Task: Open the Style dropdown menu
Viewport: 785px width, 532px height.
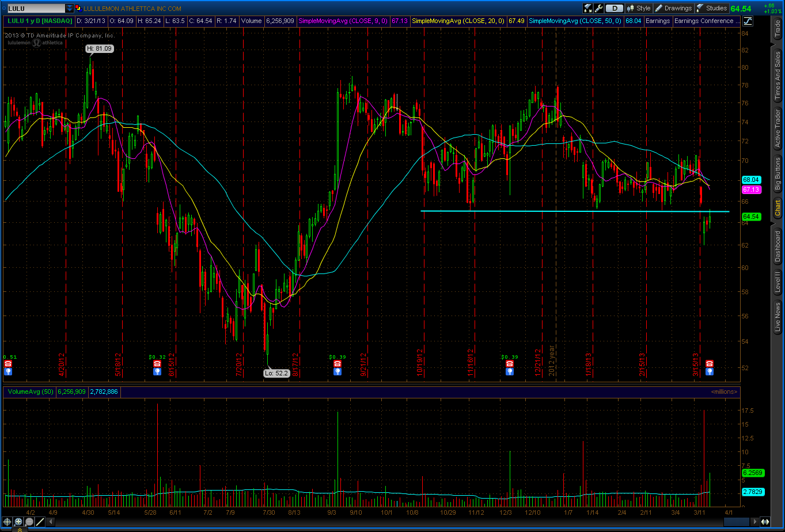Action: [x=639, y=8]
